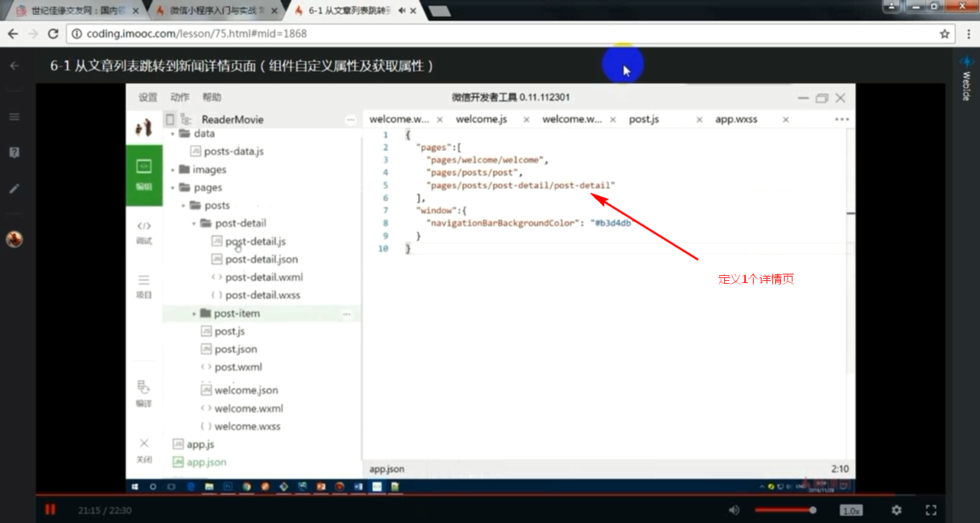Close the app.wxss editor tab

tap(785, 120)
